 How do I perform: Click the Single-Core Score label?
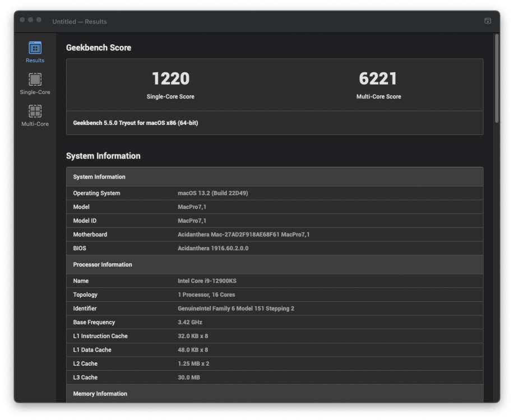pos(170,97)
